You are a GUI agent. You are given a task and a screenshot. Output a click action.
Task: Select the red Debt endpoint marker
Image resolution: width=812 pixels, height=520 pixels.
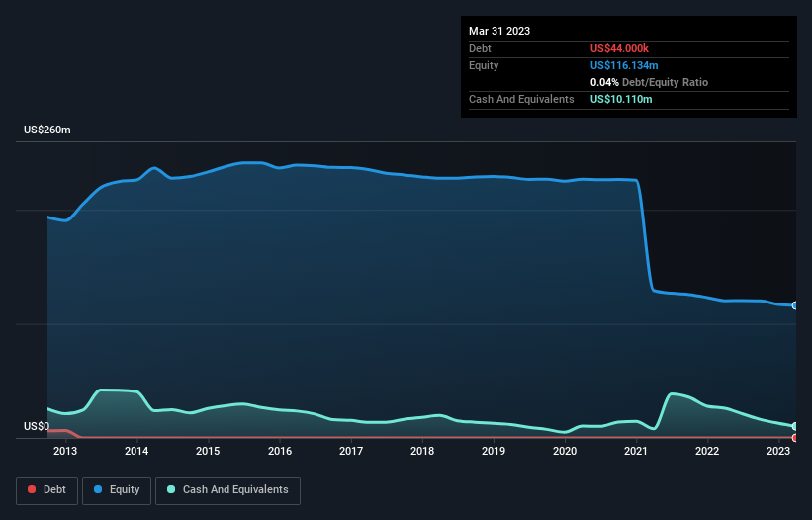[795, 438]
